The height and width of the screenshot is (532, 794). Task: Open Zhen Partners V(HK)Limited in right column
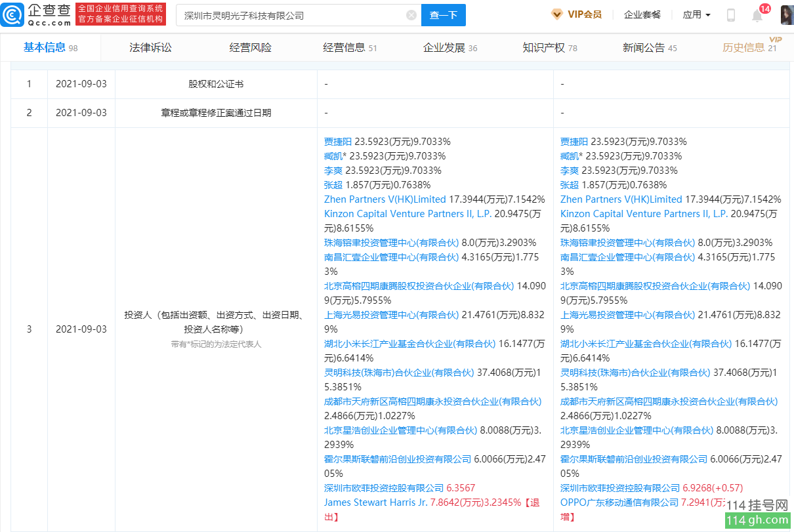621,199
